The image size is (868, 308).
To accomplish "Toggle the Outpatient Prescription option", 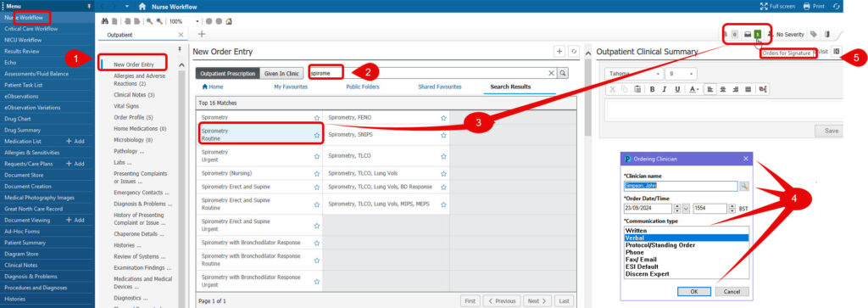I will click(x=227, y=74).
